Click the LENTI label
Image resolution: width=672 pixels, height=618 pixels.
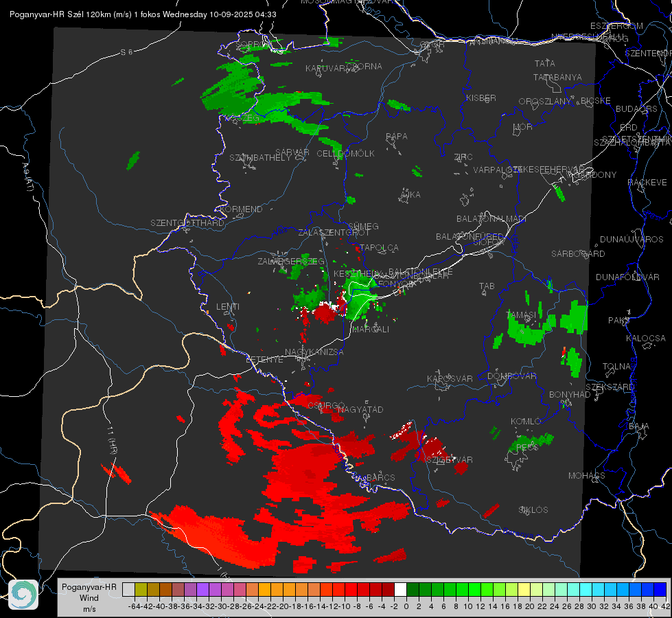pyautogui.click(x=228, y=306)
